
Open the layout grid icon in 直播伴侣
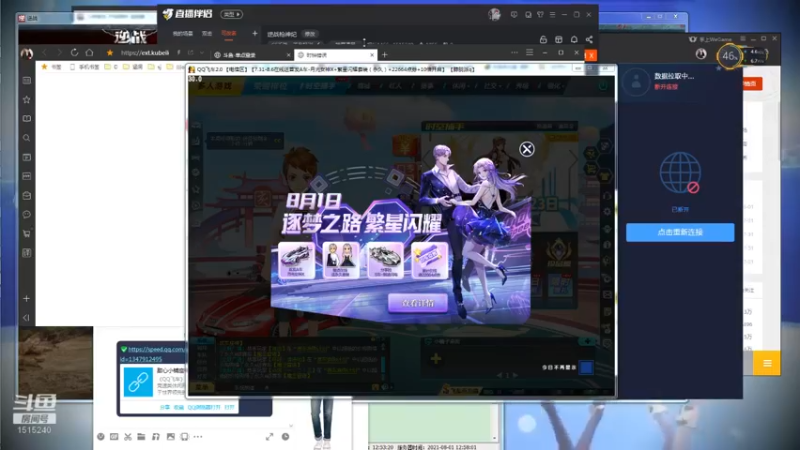pos(559,39)
